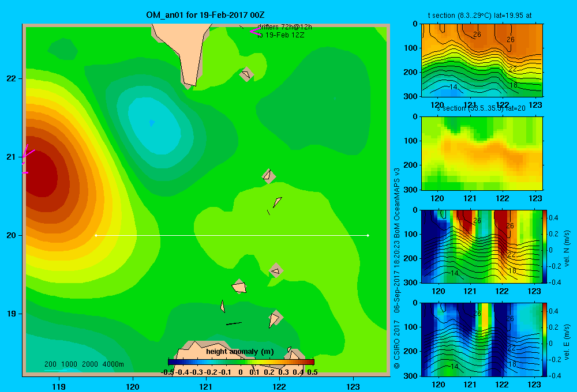This screenshot has height=392, width=577.
Task: Click depth label 100 beside the temperature section
Action: tap(411, 48)
